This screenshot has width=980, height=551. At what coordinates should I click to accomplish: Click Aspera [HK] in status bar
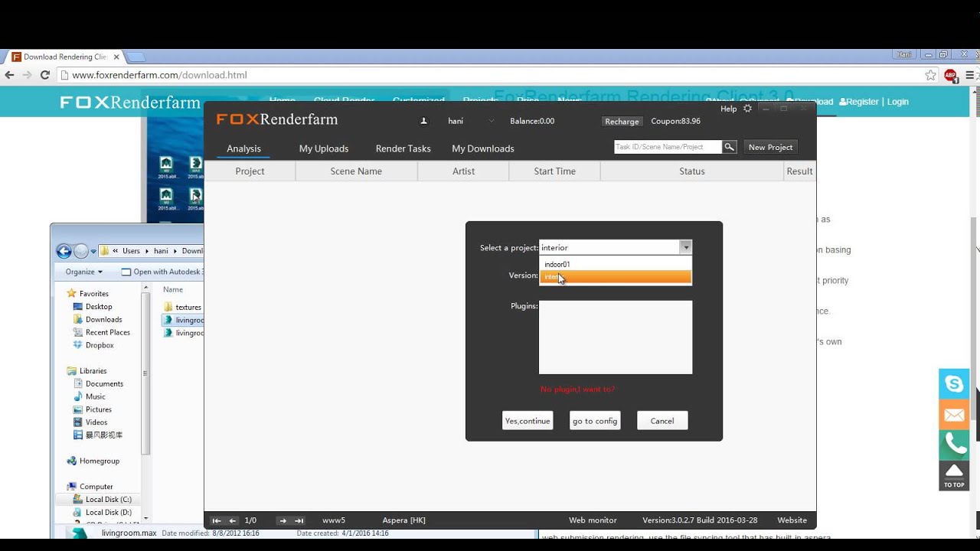[403, 520]
